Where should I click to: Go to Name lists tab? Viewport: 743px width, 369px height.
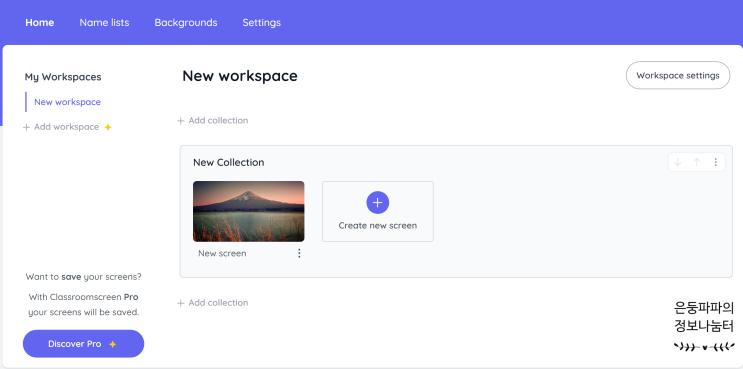click(104, 22)
